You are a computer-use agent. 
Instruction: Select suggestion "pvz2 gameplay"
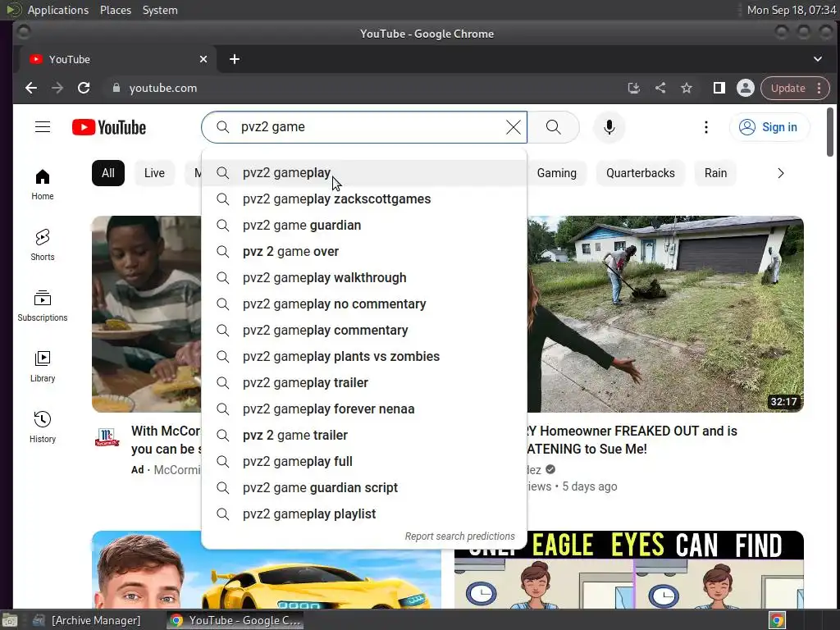(x=364, y=173)
